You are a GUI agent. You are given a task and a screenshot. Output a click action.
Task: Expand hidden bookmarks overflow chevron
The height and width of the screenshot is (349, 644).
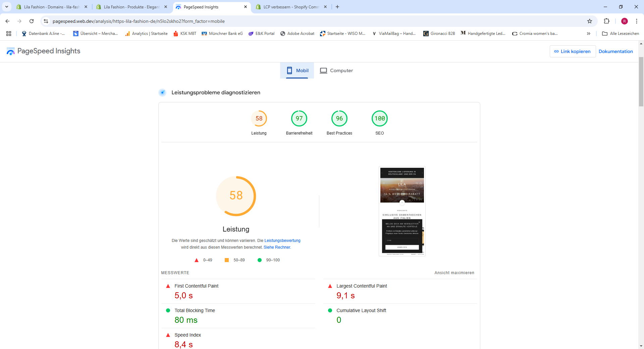tap(588, 34)
